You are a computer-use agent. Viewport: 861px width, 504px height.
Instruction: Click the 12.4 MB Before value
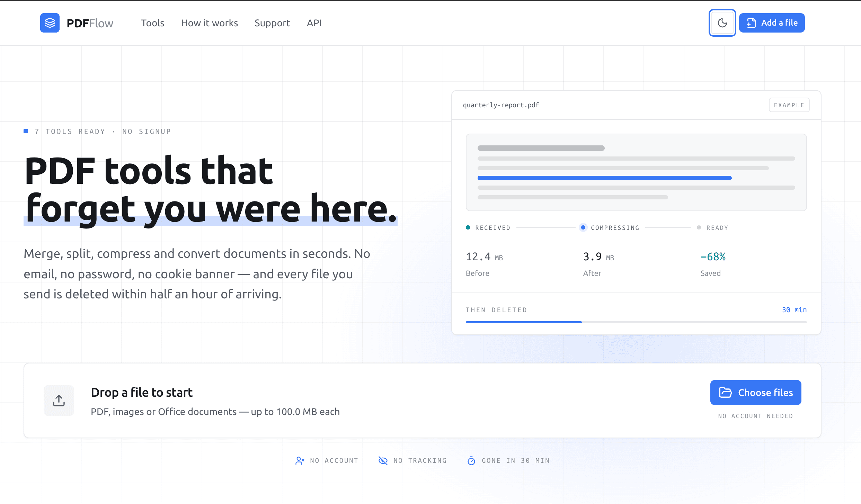click(484, 257)
